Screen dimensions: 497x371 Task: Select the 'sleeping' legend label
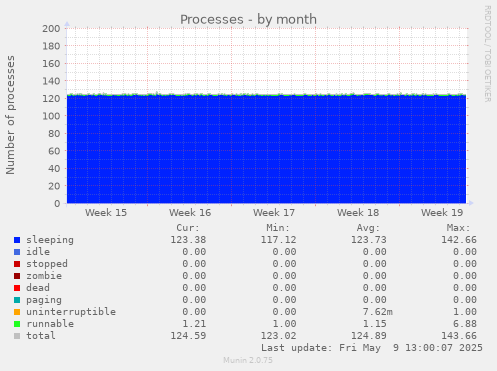point(50,240)
